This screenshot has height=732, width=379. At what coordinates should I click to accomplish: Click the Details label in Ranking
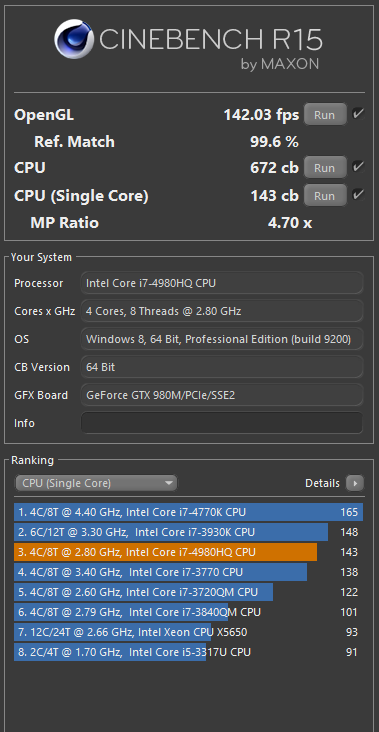pyautogui.click(x=323, y=483)
